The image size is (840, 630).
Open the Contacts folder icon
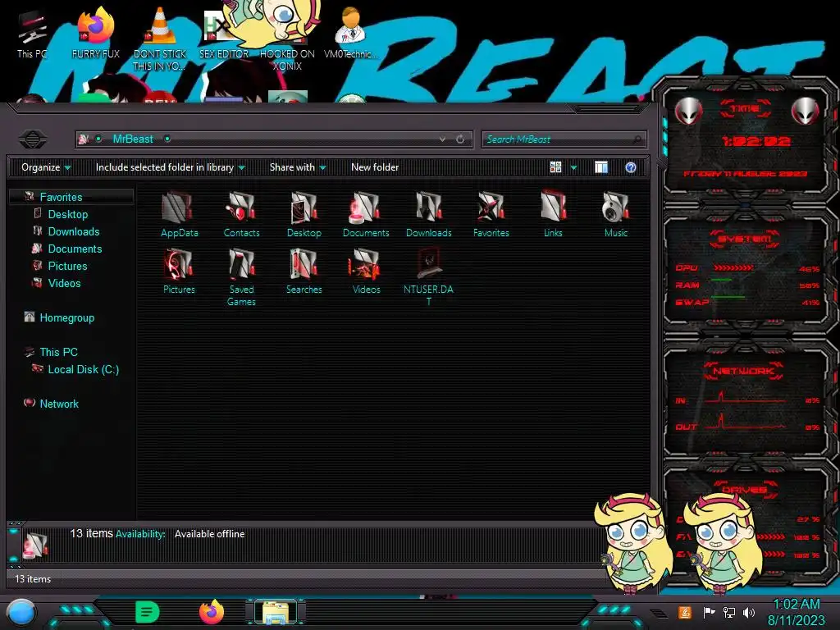[241, 214]
